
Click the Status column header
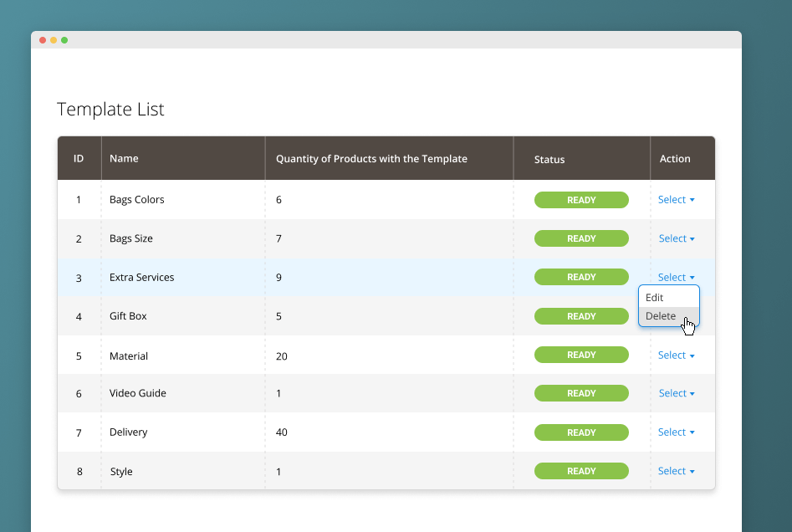coord(549,159)
